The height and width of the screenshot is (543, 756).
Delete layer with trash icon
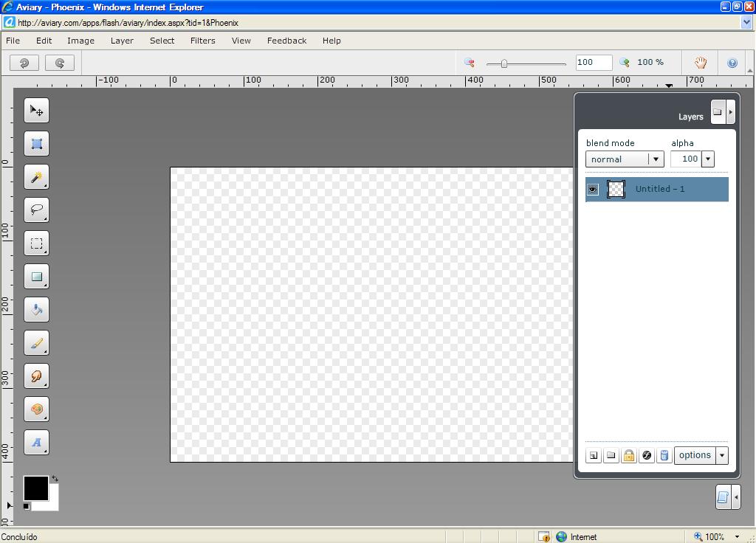point(664,455)
